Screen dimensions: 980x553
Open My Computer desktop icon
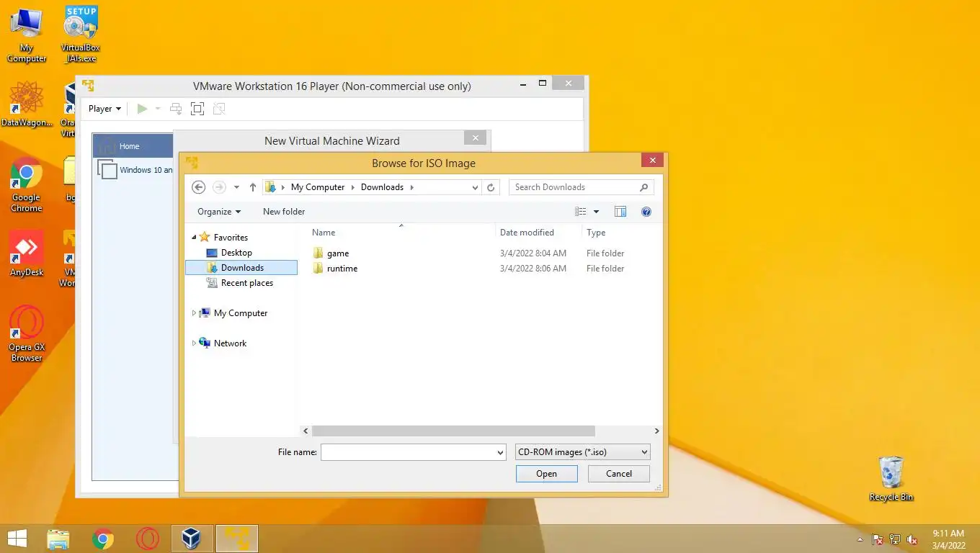pyautogui.click(x=27, y=35)
